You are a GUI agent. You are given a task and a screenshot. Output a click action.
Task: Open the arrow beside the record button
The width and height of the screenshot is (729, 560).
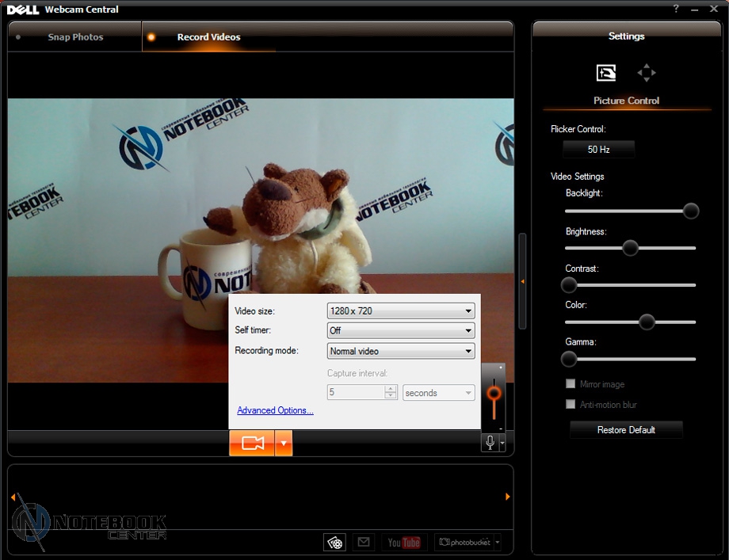tap(284, 444)
